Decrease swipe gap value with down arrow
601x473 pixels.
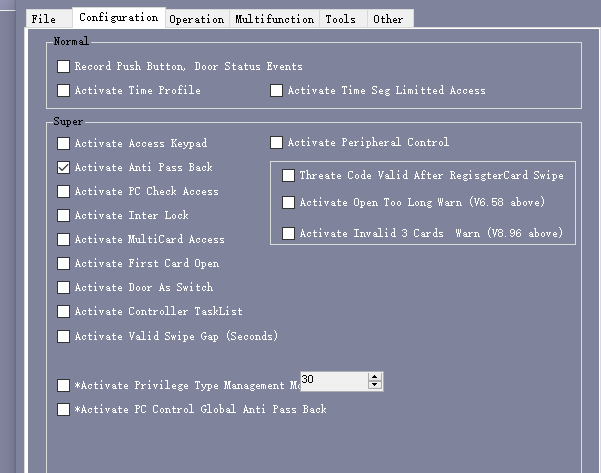click(375, 385)
